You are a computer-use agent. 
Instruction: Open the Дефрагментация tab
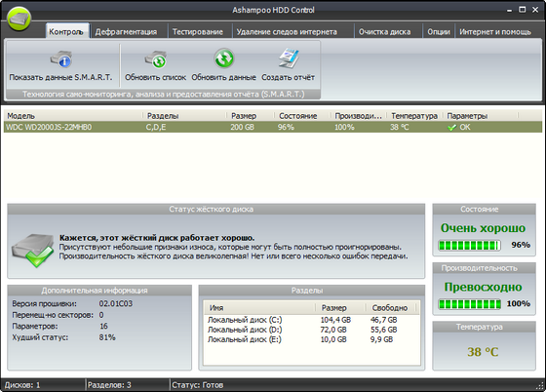[x=126, y=31]
